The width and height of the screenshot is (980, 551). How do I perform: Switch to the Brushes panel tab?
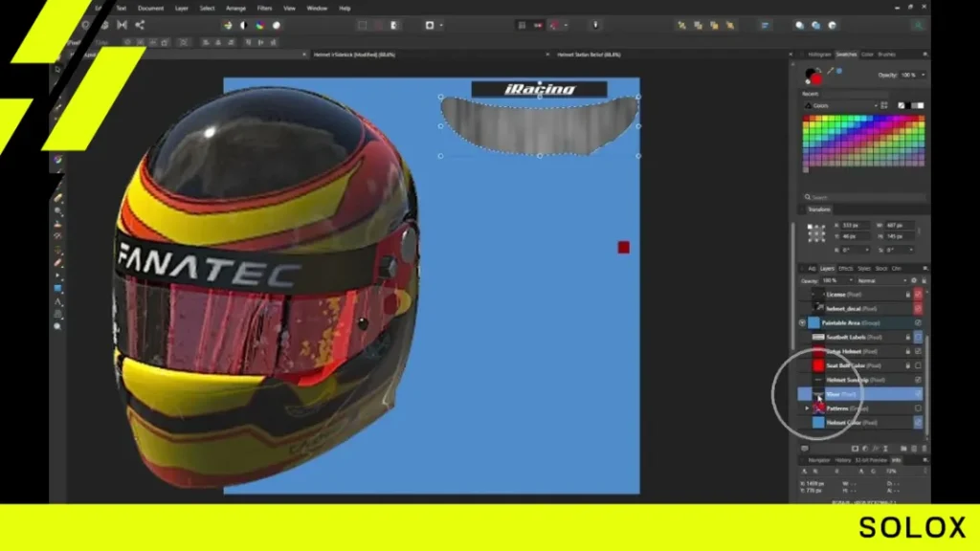[x=887, y=55]
